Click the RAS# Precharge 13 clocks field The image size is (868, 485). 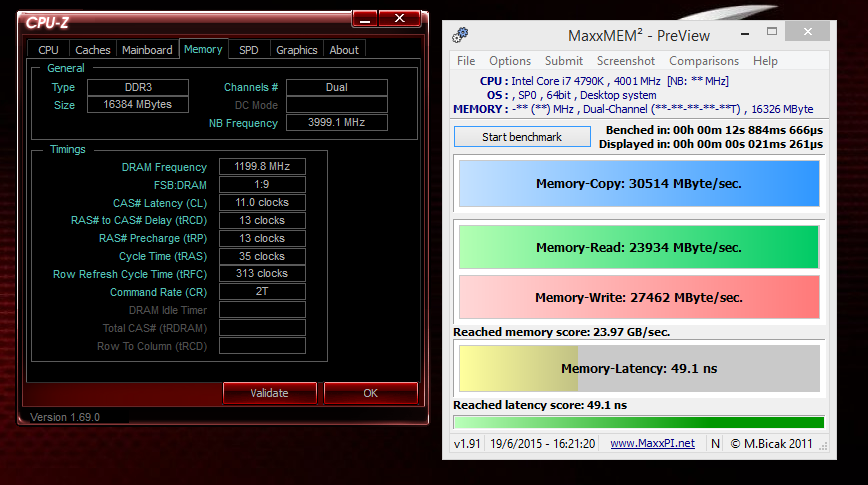coord(262,238)
